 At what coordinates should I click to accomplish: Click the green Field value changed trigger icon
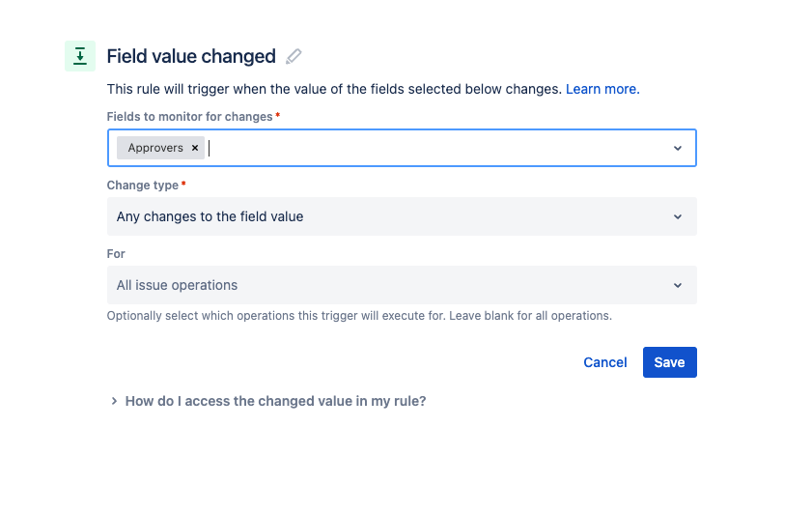click(79, 56)
